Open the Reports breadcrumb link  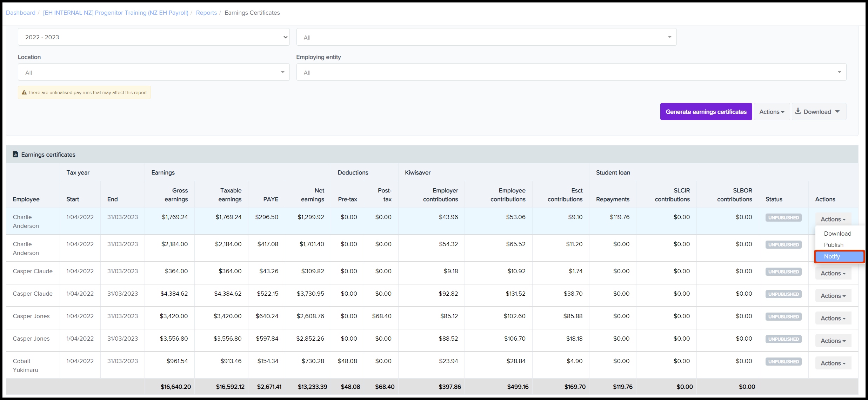click(206, 13)
